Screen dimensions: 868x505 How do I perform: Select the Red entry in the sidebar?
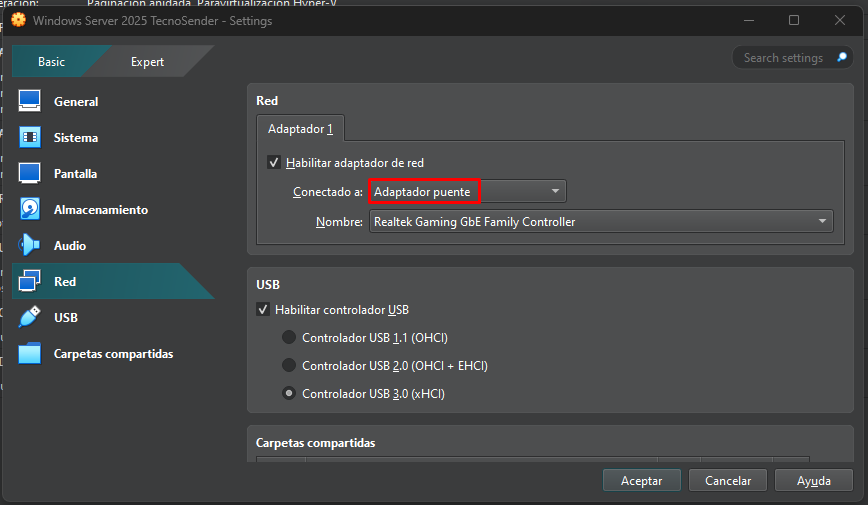113,281
